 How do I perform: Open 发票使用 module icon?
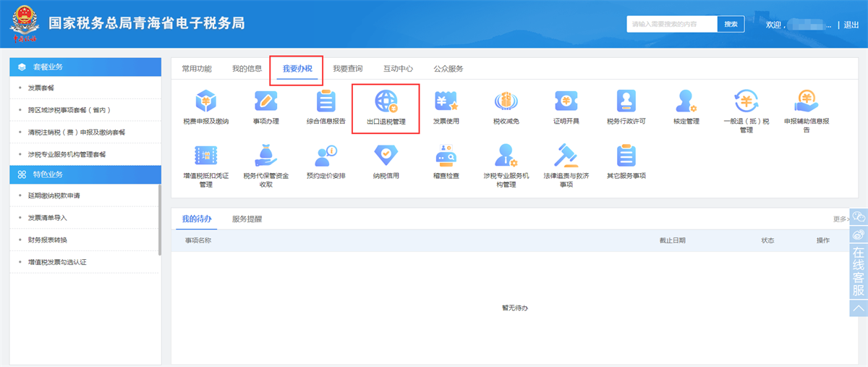point(446,102)
